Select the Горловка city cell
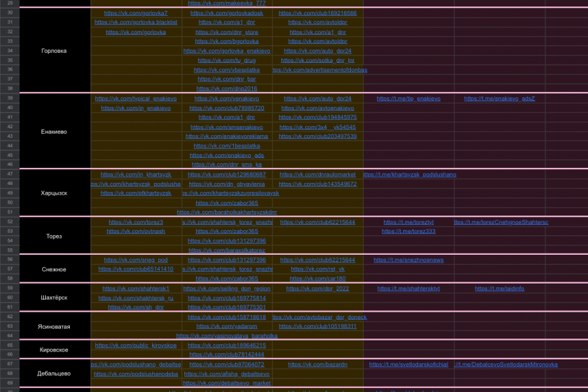588x392 pixels. [x=54, y=51]
